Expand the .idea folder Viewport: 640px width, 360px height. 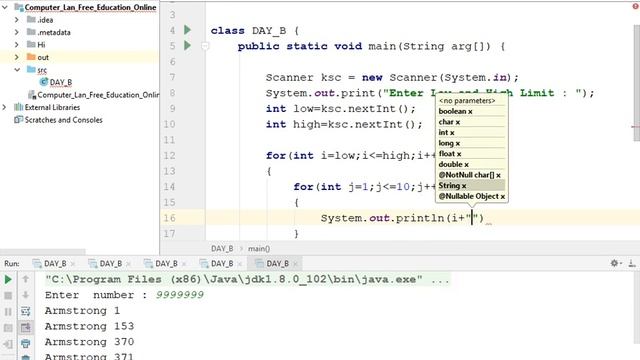17,20
